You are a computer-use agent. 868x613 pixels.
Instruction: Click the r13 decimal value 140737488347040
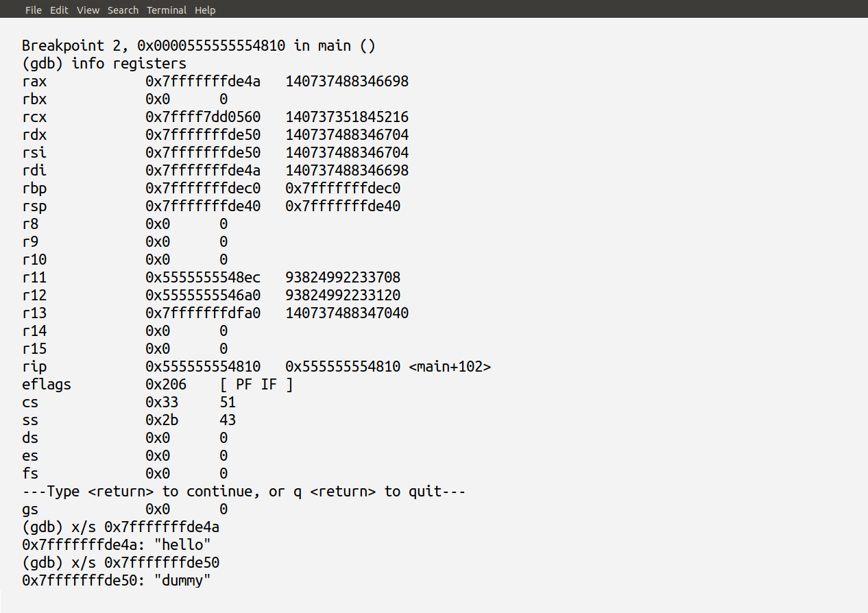coord(347,313)
